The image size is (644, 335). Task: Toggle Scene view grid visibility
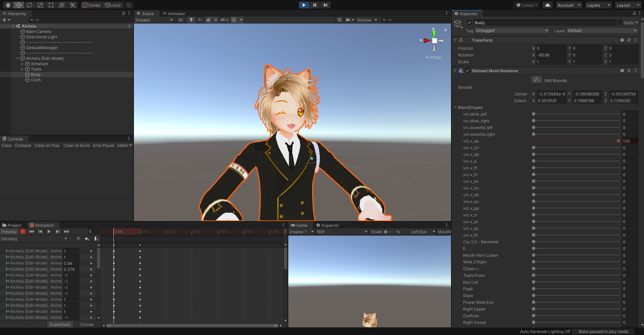coord(234,20)
